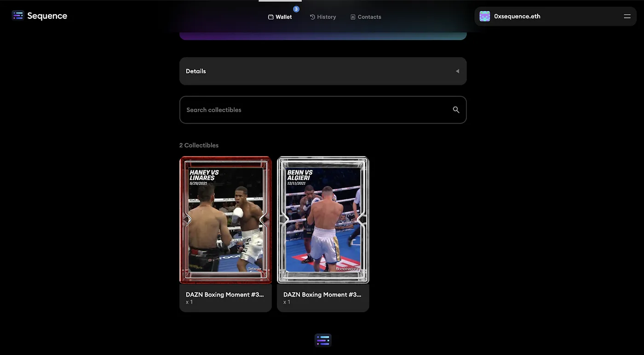The width and height of the screenshot is (644, 355).
Task: Click the DAZN Boxing Moment title under Haney card
Action: tap(225, 294)
